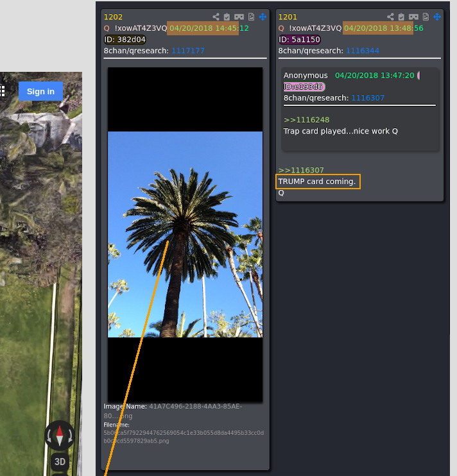Click post number 1201
457x476 pixels.
[288, 17]
